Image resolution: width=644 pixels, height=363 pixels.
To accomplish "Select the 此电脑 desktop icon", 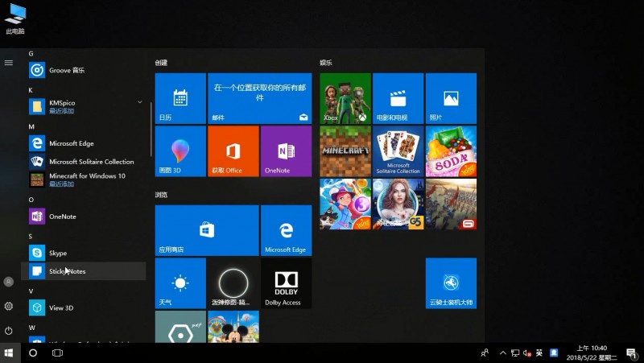I will (x=15, y=19).
